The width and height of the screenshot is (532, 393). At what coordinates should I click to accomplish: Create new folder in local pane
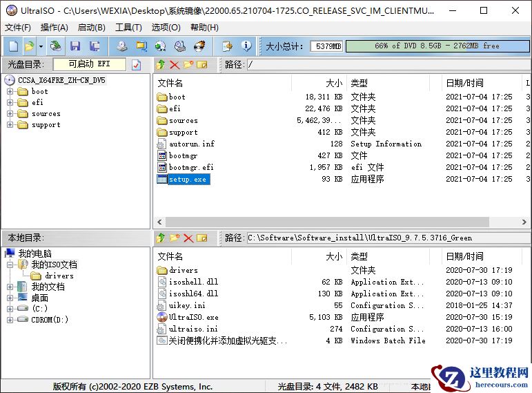point(175,238)
